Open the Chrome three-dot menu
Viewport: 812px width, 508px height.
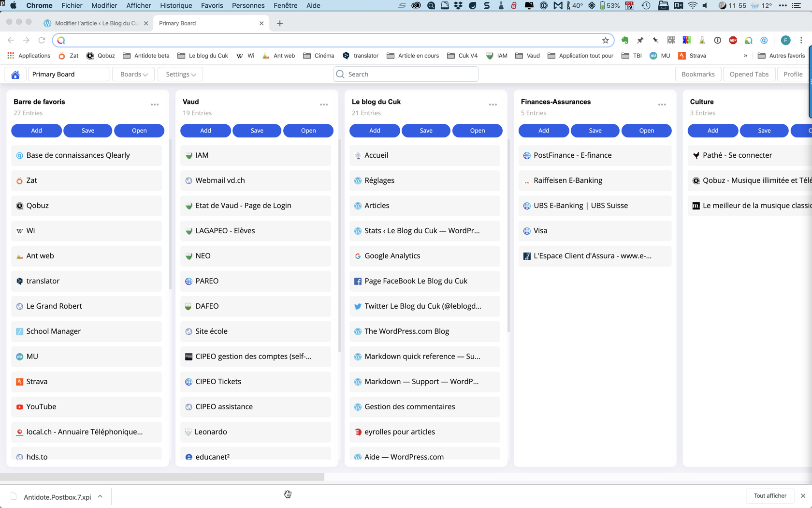click(801, 40)
